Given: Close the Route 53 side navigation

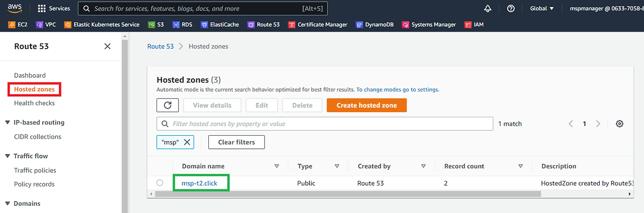Looking at the screenshot, I should click(x=107, y=46).
